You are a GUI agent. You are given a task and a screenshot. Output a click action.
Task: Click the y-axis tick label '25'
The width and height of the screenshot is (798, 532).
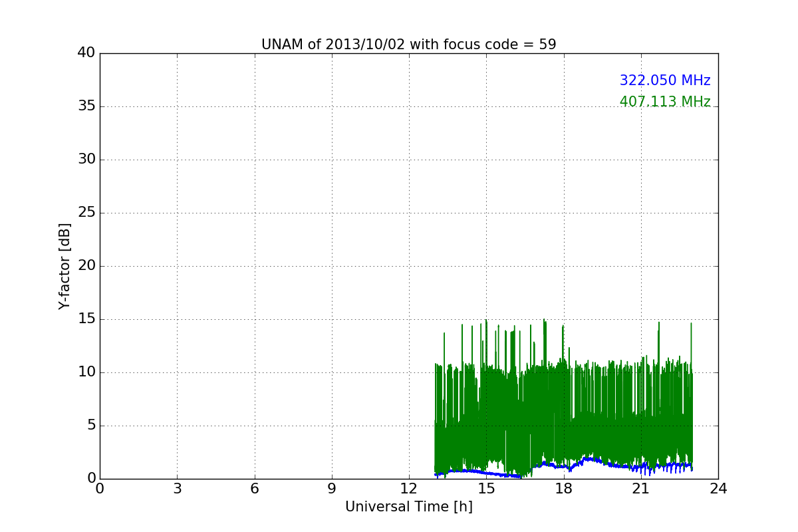86,213
